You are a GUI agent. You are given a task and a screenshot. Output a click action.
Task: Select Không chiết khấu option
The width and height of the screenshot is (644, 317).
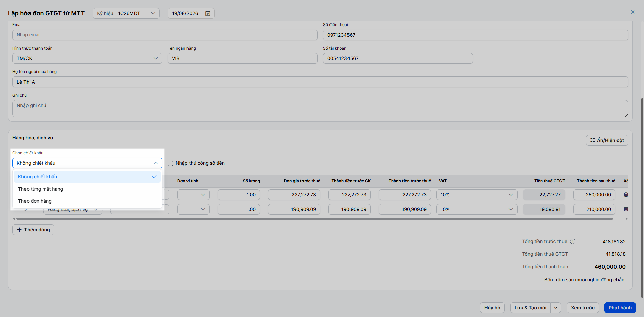pyautogui.click(x=87, y=177)
